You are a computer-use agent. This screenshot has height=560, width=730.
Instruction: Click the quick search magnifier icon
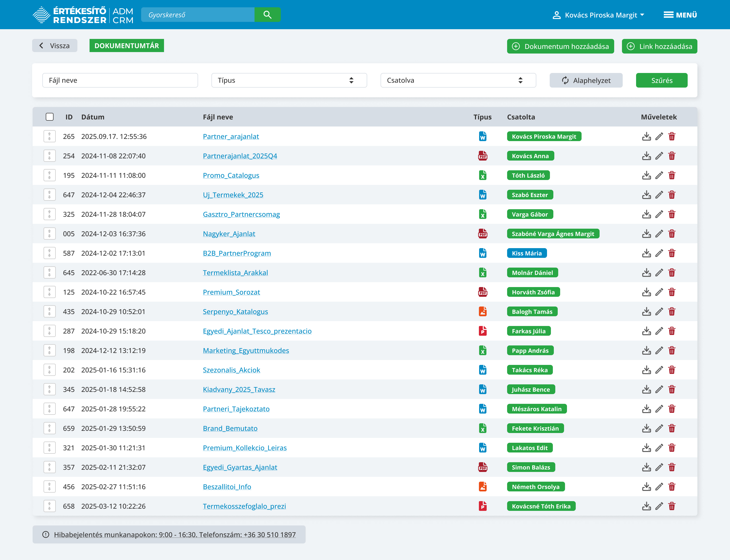pos(267,15)
